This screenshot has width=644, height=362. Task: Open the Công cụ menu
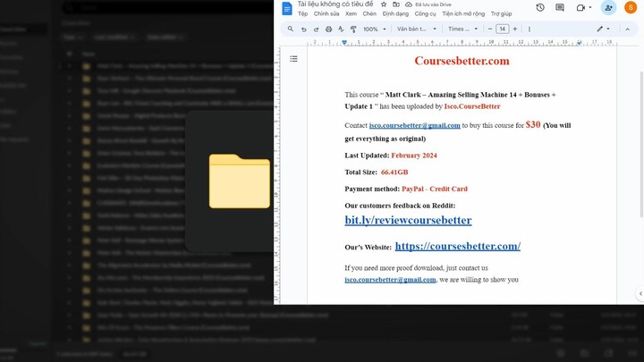pyautogui.click(x=425, y=13)
